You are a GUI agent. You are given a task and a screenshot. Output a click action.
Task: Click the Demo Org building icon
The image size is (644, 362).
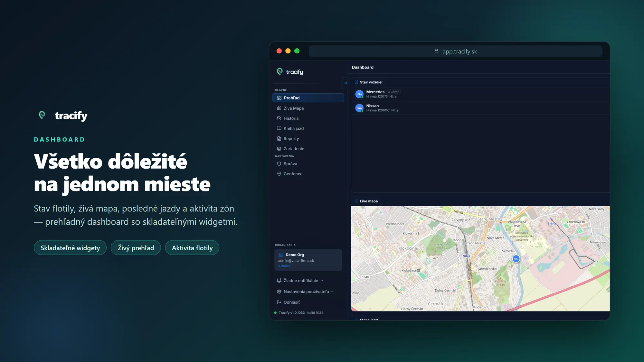coord(281,255)
